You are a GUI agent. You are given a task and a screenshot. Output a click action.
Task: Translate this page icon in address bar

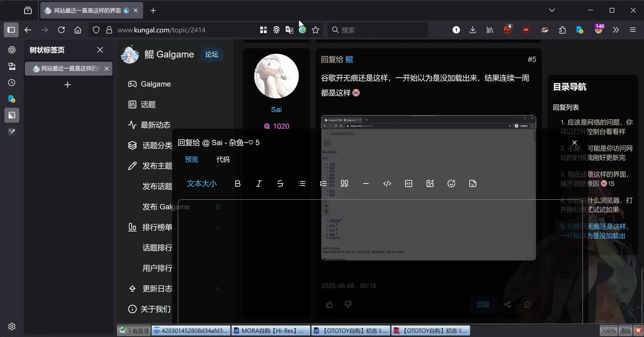click(289, 30)
